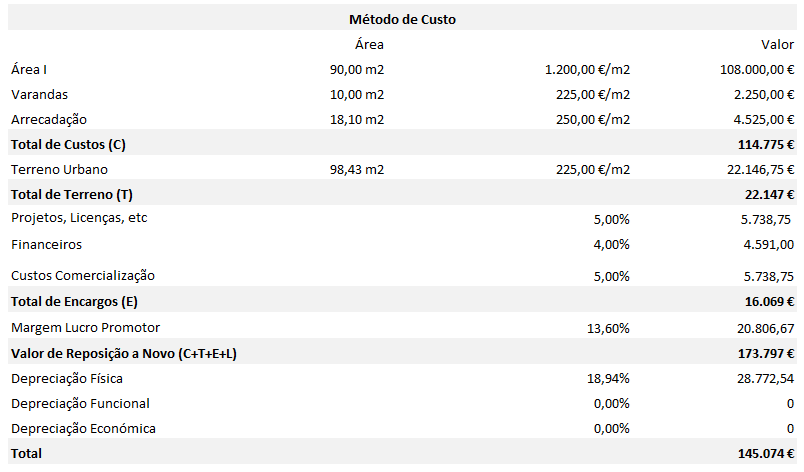
Task: Click the Terreno Urbano area 98,43 m2
Action: tap(357, 170)
